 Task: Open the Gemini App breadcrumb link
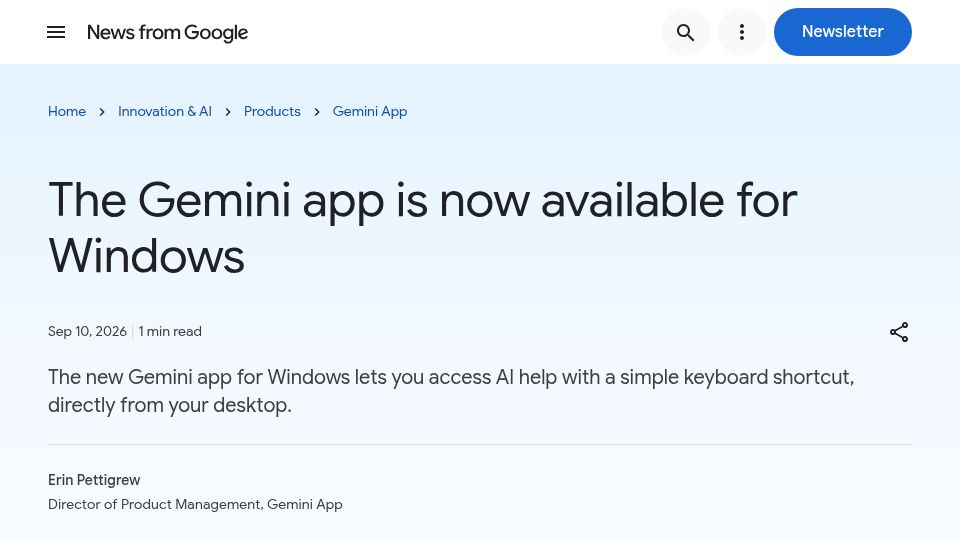(x=370, y=111)
